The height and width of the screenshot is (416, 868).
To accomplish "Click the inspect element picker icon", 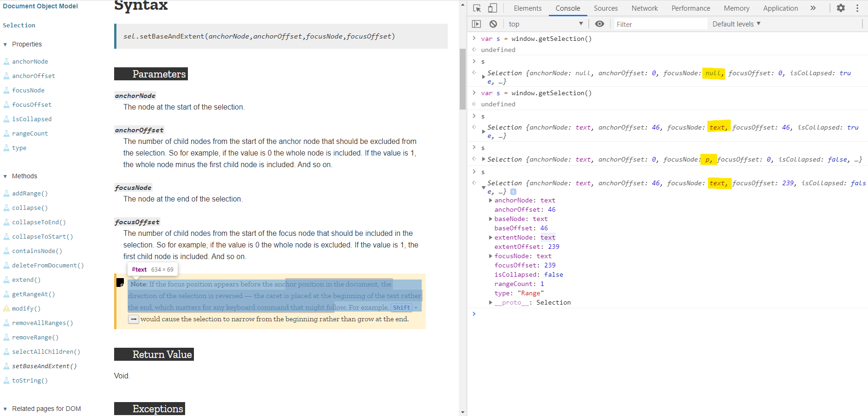I will [x=477, y=8].
